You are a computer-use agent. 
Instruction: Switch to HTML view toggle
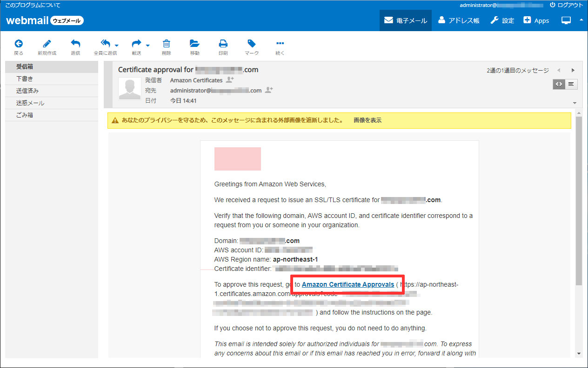(x=559, y=84)
